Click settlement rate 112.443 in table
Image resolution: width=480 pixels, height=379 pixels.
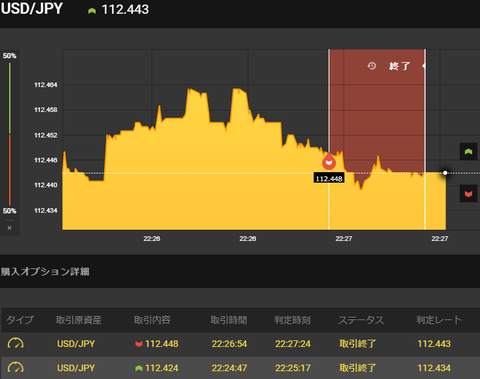pyautogui.click(x=434, y=344)
